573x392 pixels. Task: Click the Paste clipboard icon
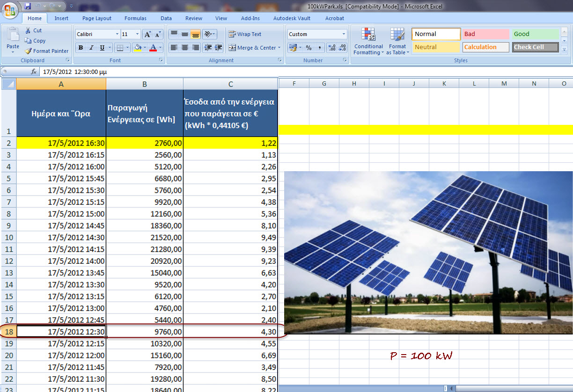point(13,36)
